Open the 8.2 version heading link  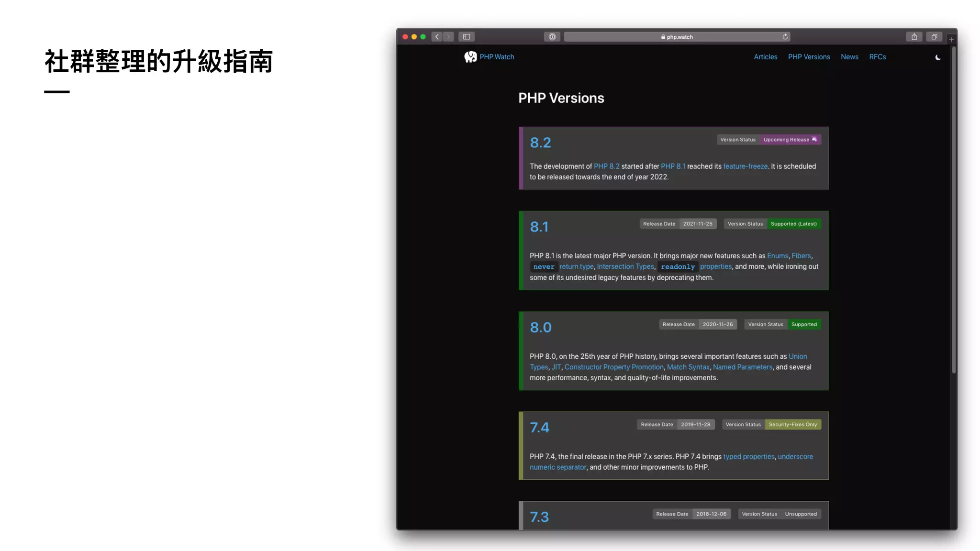[x=540, y=143]
